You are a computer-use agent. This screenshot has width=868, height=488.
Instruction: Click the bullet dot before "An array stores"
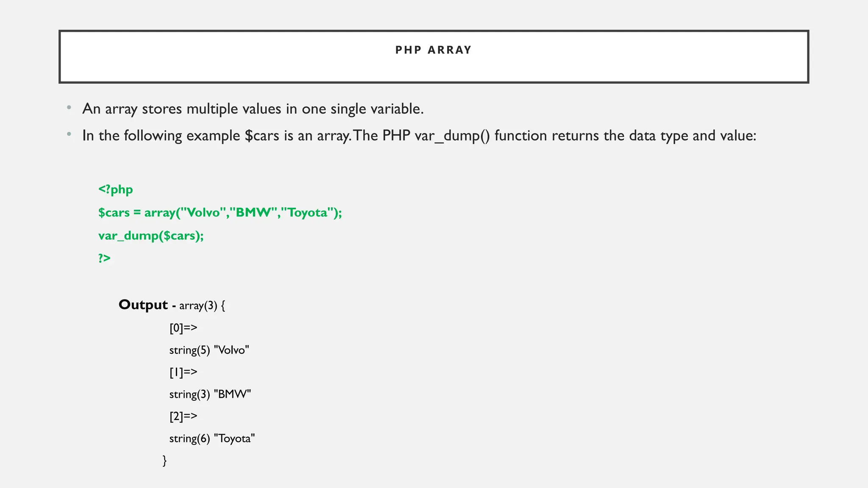(x=69, y=108)
